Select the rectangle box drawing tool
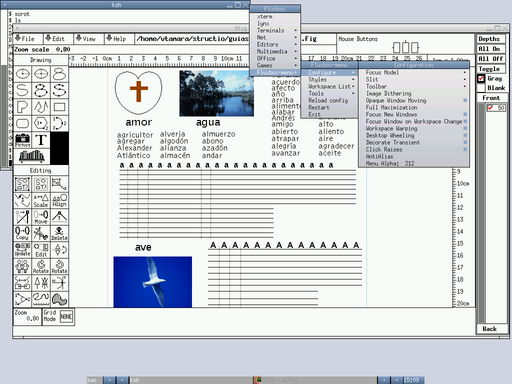 pyautogui.click(x=59, y=107)
